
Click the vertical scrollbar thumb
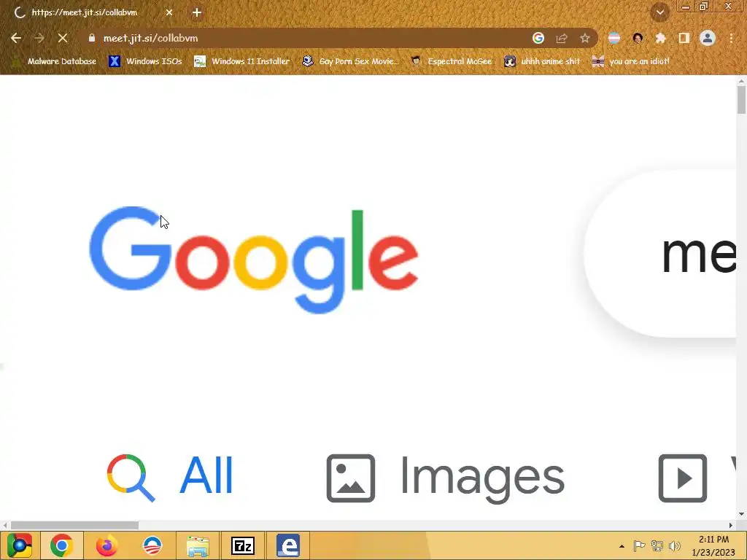[x=741, y=99]
